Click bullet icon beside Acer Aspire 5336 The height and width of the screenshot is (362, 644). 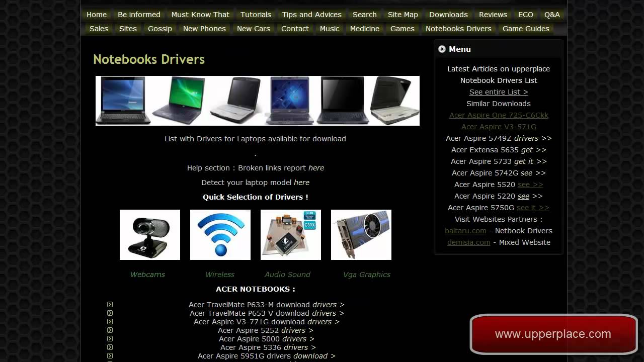coord(110,347)
